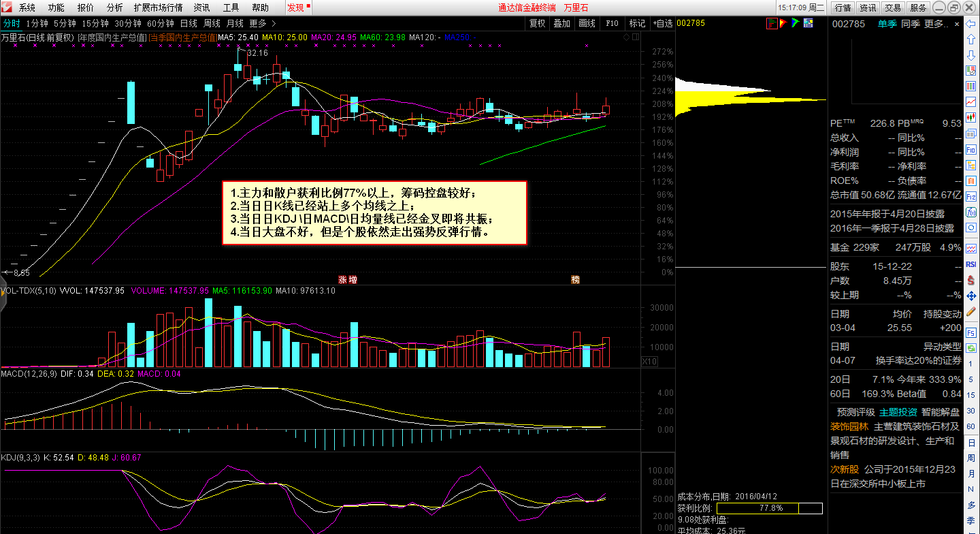The image size is (980, 534).
Task: Select the 日线 daily period
Action: (x=189, y=23)
